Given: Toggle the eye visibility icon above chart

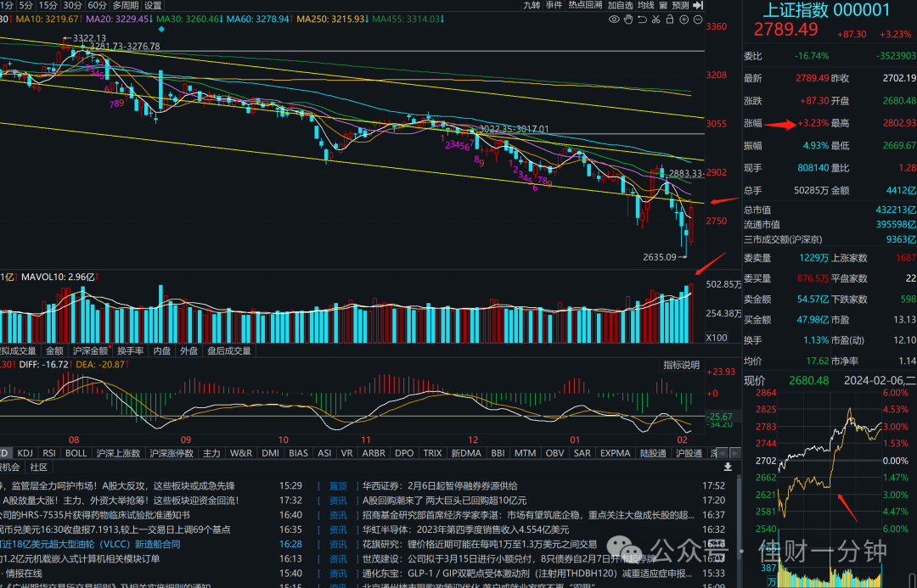Looking at the screenshot, I should 614,20.
